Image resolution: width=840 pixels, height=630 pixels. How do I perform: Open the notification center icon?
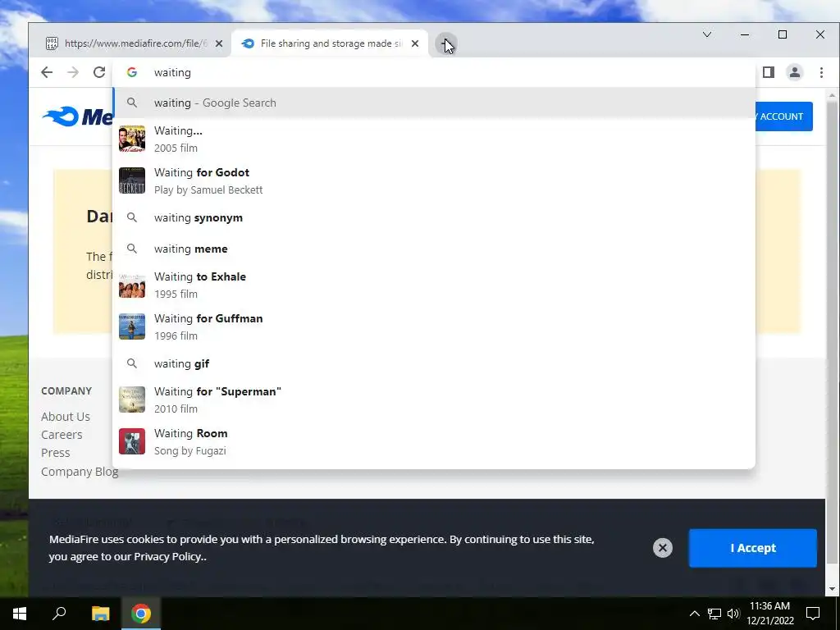click(x=813, y=614)
